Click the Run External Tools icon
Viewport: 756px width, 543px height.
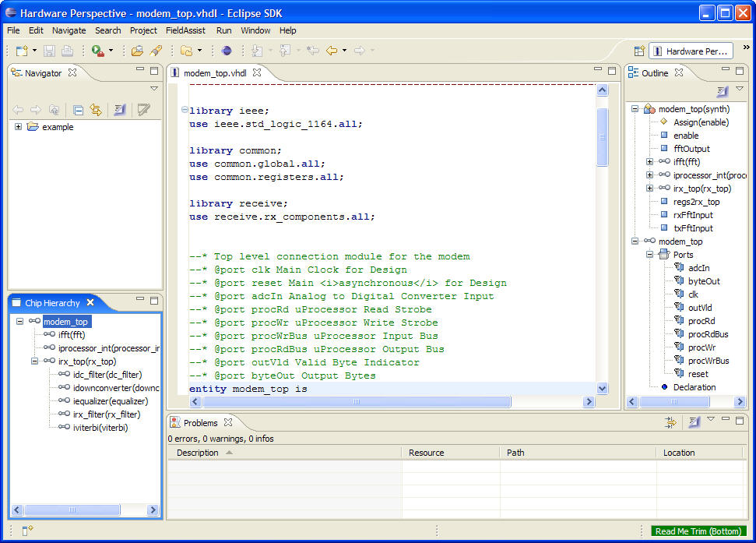tap(98, 51)
